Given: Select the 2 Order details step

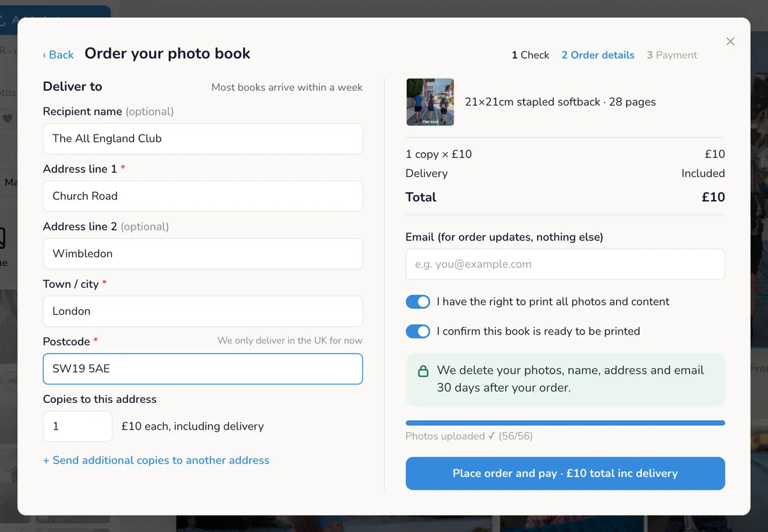Looking at the screenshot, I should 598,55.
